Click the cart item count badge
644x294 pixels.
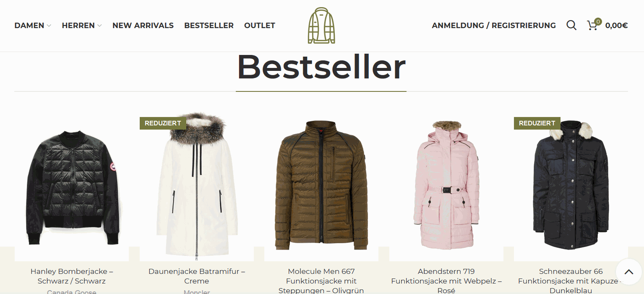tap(598, 21)
